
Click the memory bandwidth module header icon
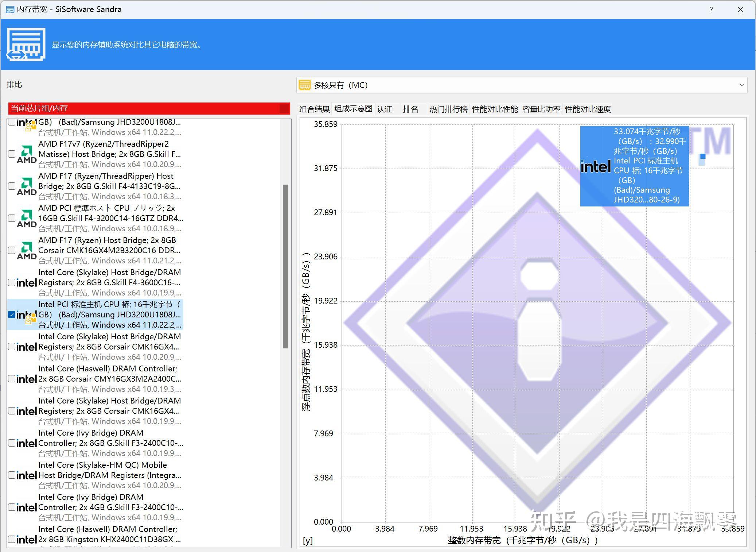pos(26,45)
